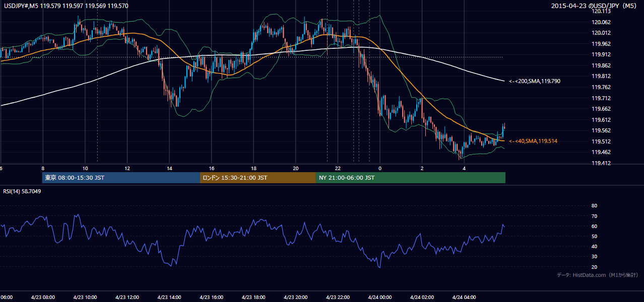The width and height of the screenshot is (644, 302).
Task: Click hour label 16 under price chart
Action: [x=212, y=169]
